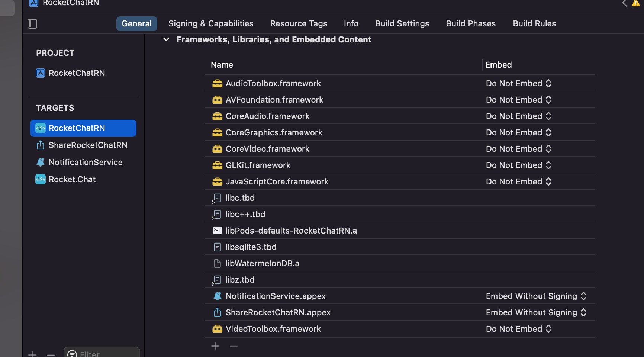This screenshot has width=644, height=357.
Task: Click the CoreGraphics.framework toolbox icon
Action: [x=217, y=132]
